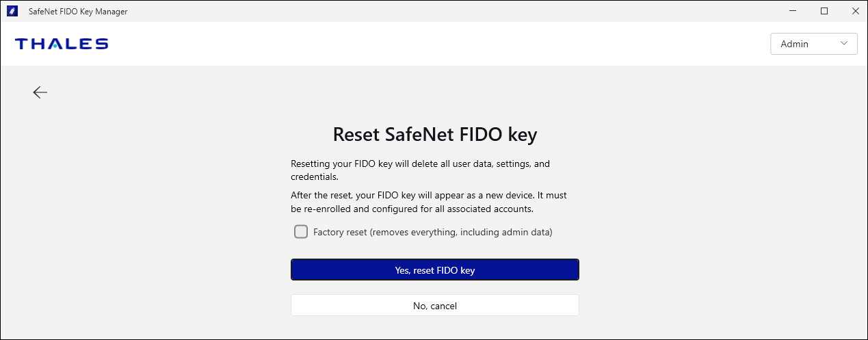Click the SafeNet app icon in title bar
This screenshot has height=340, width=868.
click(12, 11)
